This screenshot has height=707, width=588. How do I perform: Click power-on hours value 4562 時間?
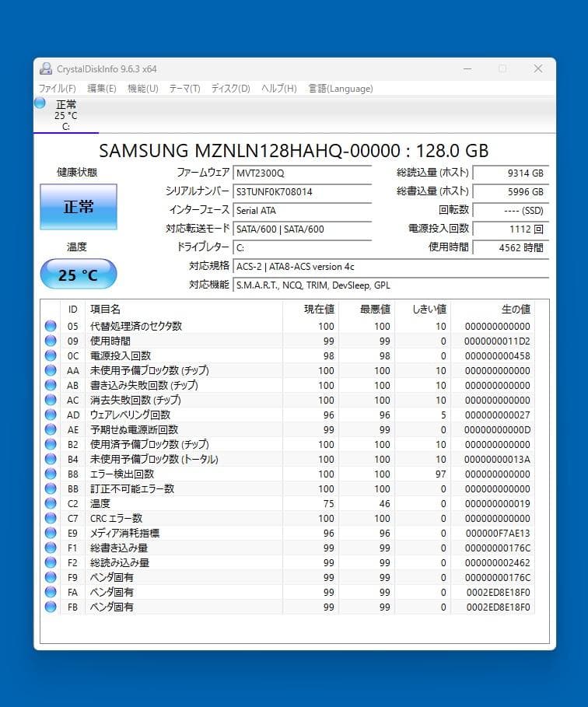click(x=510, y=247)
